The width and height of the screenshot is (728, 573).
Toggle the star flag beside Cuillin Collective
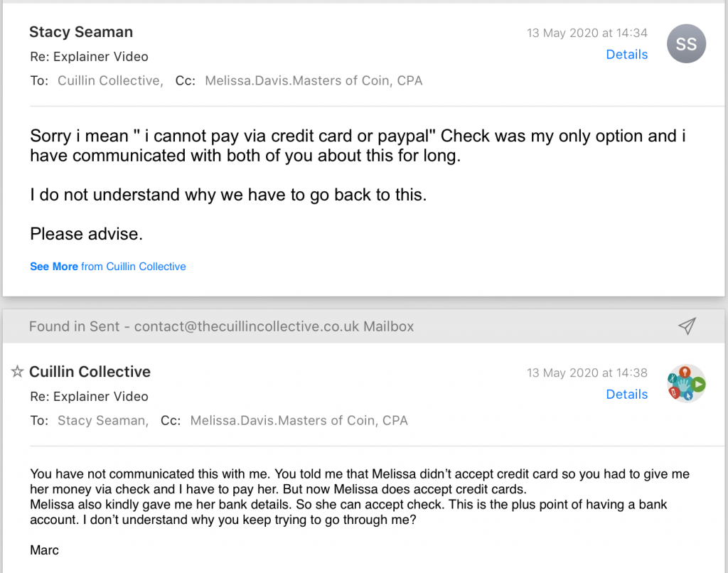click(18, 372)
